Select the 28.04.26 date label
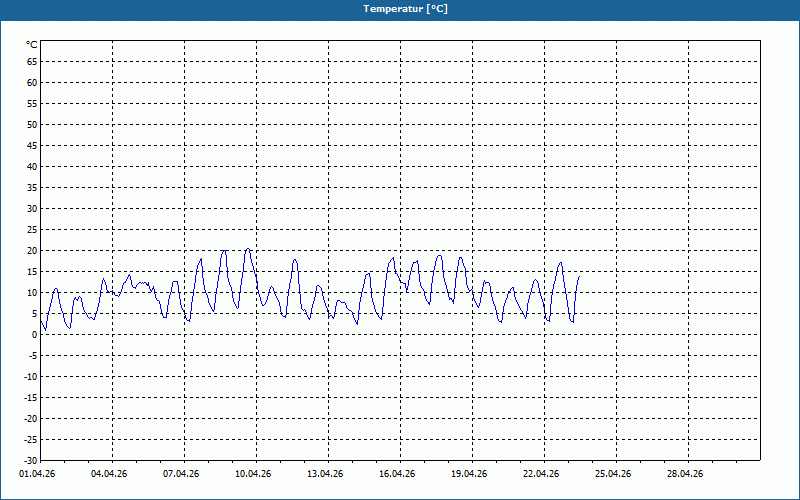 (685, 474)
